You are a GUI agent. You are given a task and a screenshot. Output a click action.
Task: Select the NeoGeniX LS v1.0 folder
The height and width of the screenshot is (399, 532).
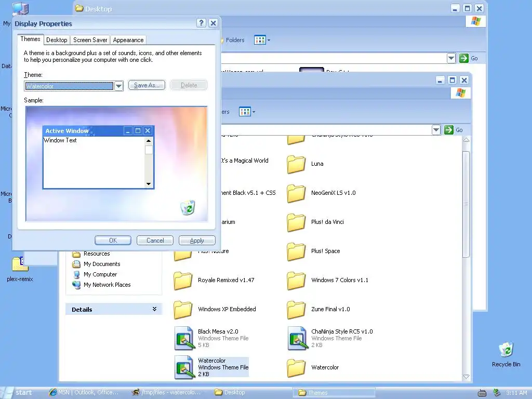(x=321, y=193)
